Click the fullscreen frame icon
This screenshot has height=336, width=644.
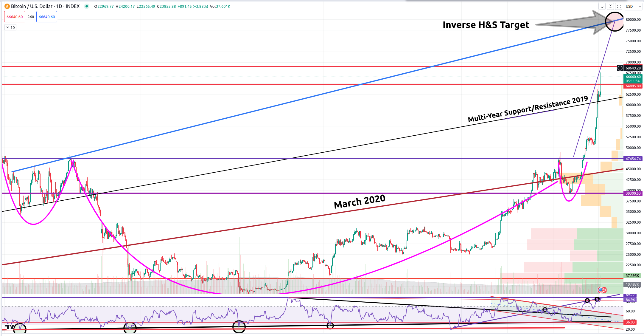click(x=619, y=6)
